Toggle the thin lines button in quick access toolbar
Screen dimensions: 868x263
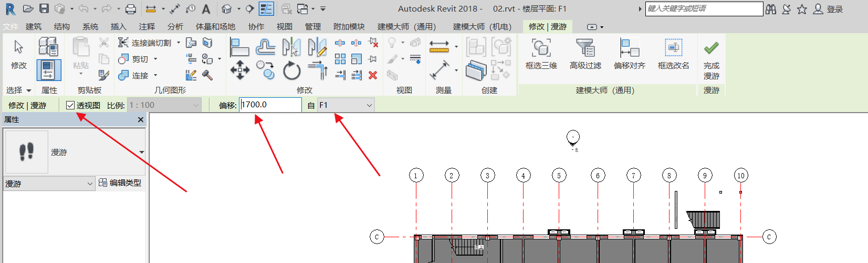266,9
